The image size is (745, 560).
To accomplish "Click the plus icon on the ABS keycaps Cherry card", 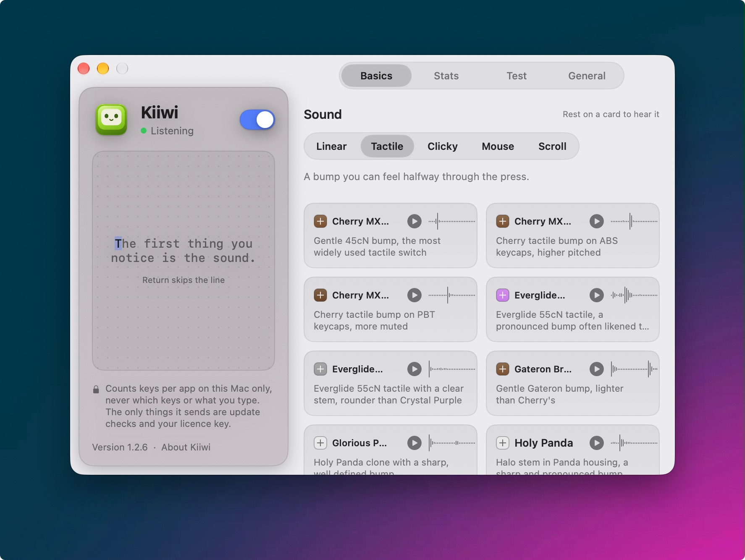I will pyautogui.click(x=503, y=221).
